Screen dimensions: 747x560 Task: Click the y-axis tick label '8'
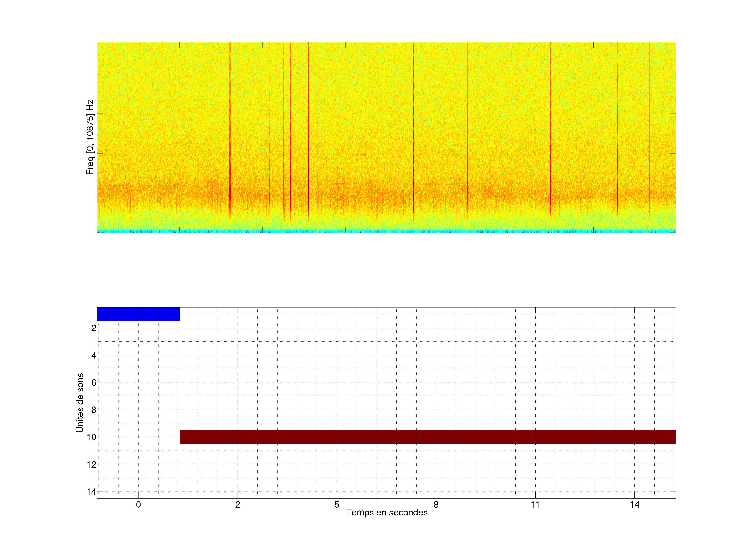(94, 410)
